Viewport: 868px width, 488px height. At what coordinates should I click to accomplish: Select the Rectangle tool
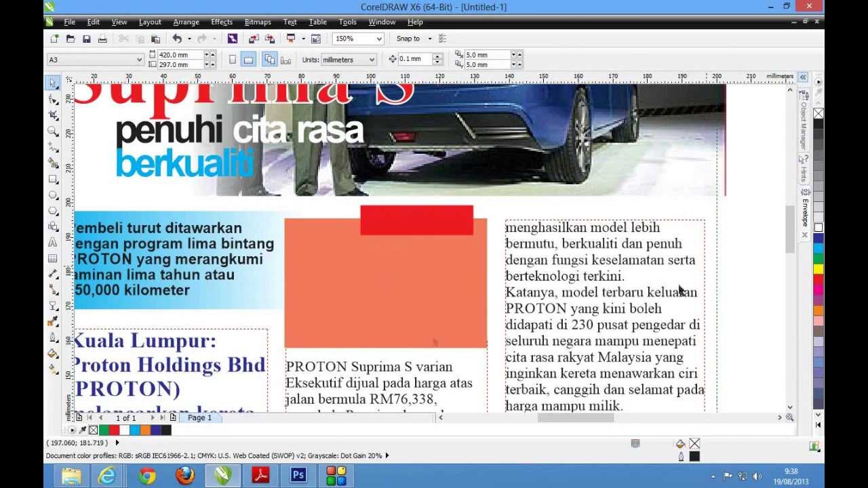[x=53, y=180]
